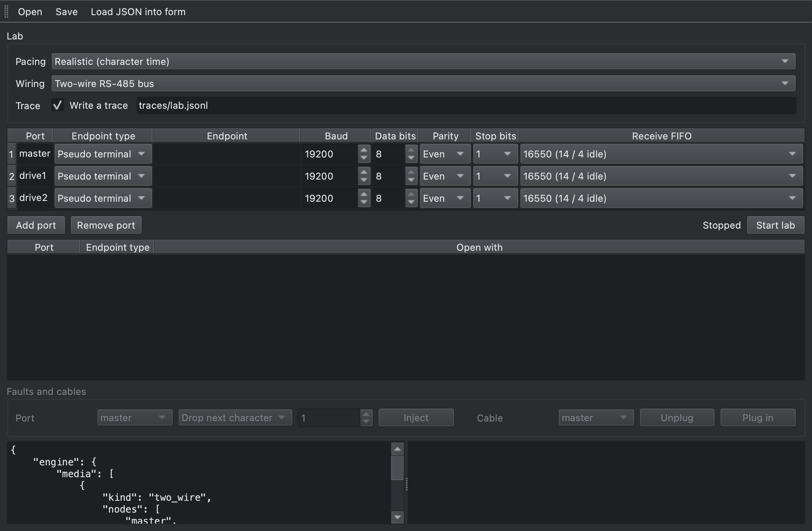Open Parity dropdown for drive1

(445, 176)
